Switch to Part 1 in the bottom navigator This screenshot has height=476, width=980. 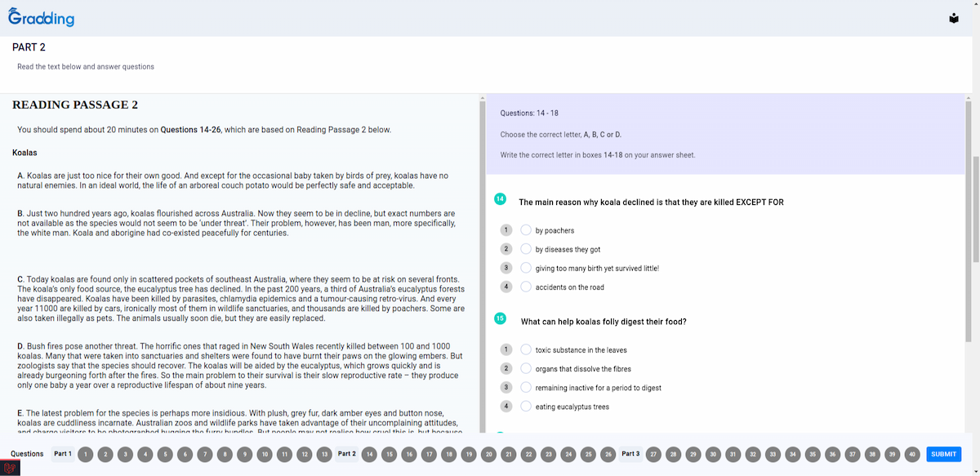(63, 454)
